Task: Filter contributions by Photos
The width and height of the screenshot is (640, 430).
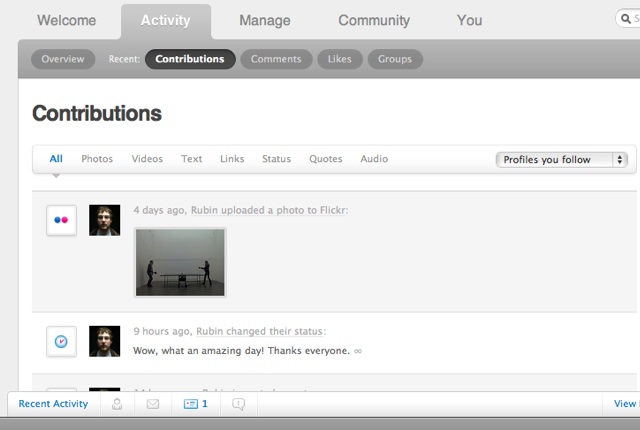Action: coord(97,159)
